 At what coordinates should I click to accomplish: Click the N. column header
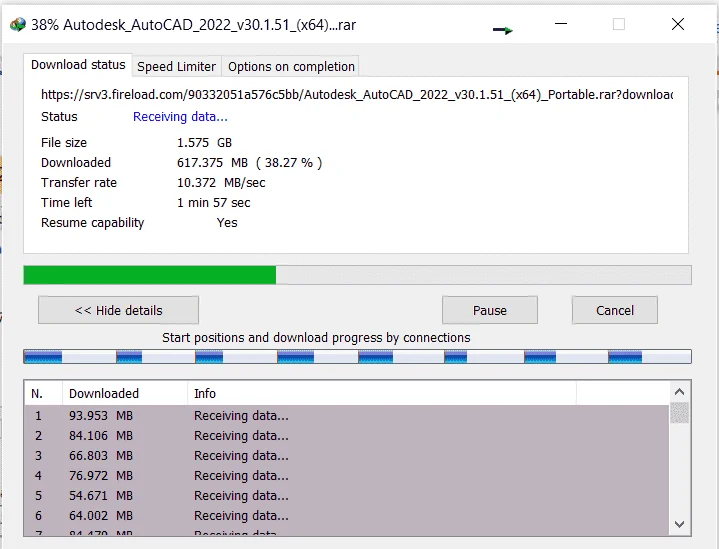pos(43,394)
